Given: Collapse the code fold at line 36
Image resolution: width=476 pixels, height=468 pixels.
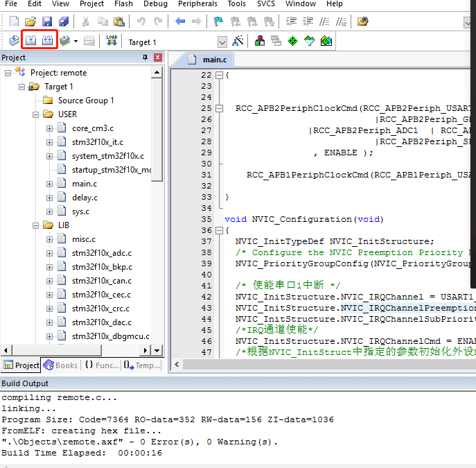Looking at the screenshot, I should coord(219,230).
